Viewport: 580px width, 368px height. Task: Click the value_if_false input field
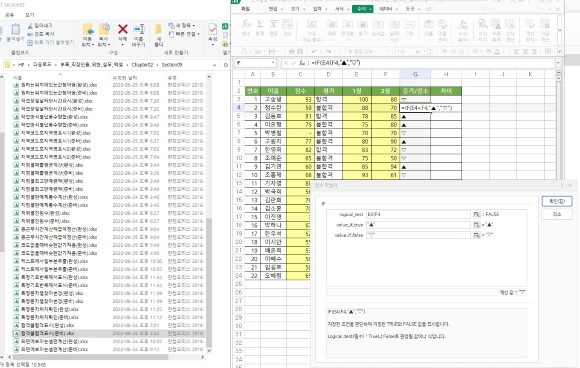point(418,235)
